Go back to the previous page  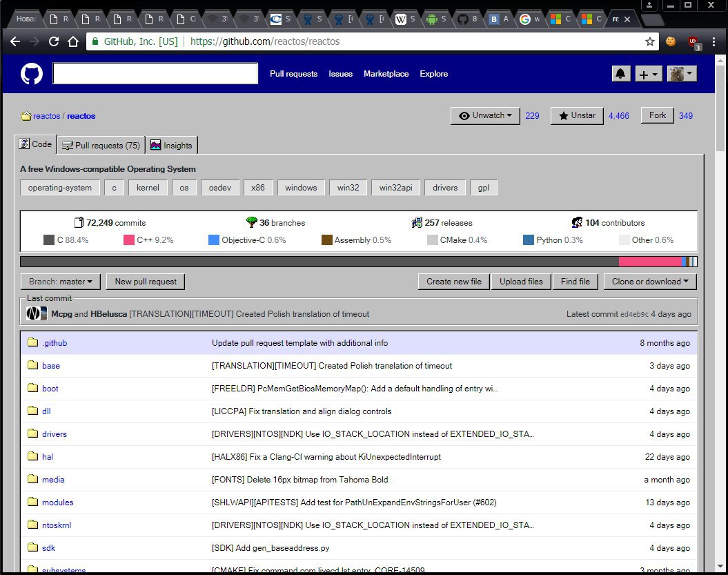pyautogui.click(x=15, y=42)
